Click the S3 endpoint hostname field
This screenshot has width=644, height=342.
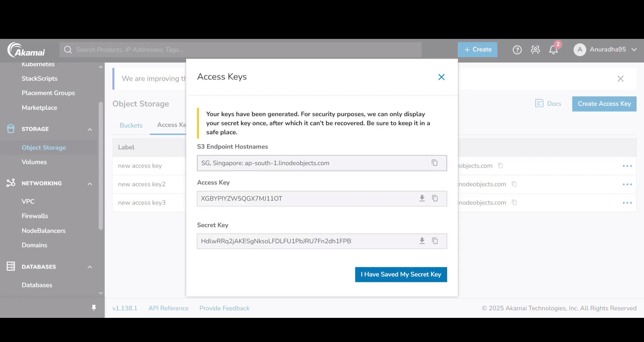click(322, 163)
